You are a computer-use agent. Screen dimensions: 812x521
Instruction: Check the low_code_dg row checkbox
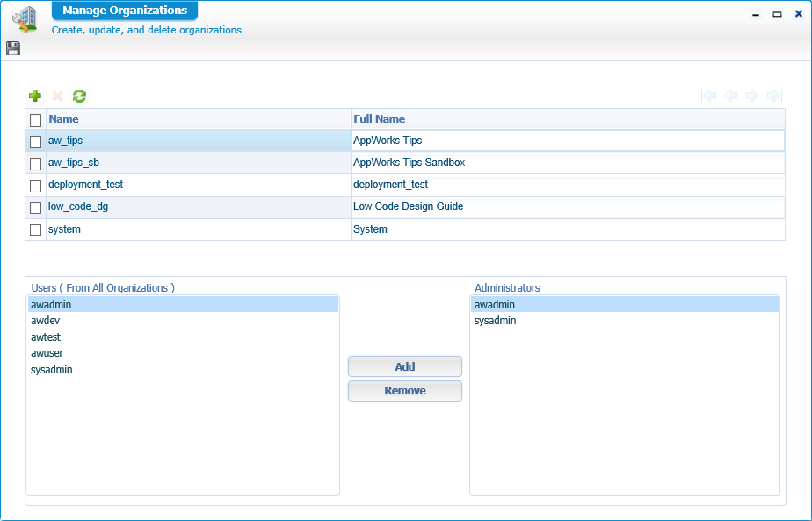36,207
